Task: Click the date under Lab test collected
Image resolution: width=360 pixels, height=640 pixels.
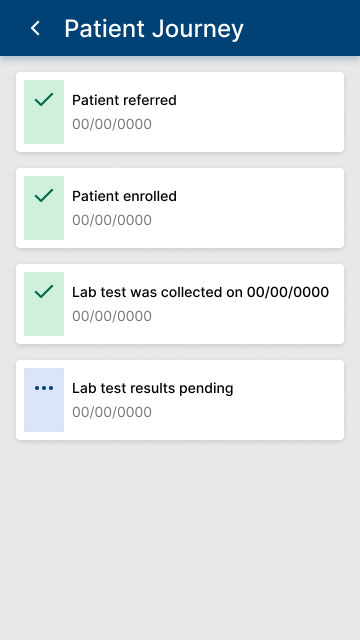Action: pyautogui.click(x=112, y=316)
